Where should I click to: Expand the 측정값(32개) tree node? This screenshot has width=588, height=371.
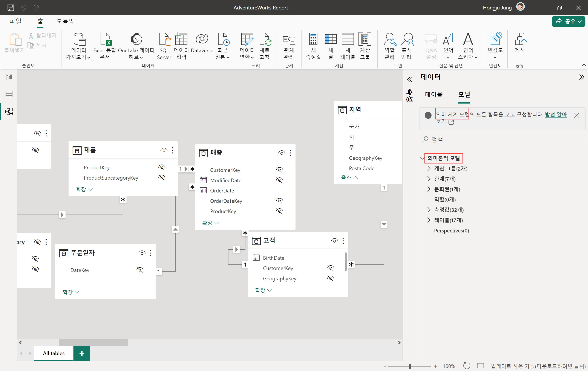click(429, 210)
